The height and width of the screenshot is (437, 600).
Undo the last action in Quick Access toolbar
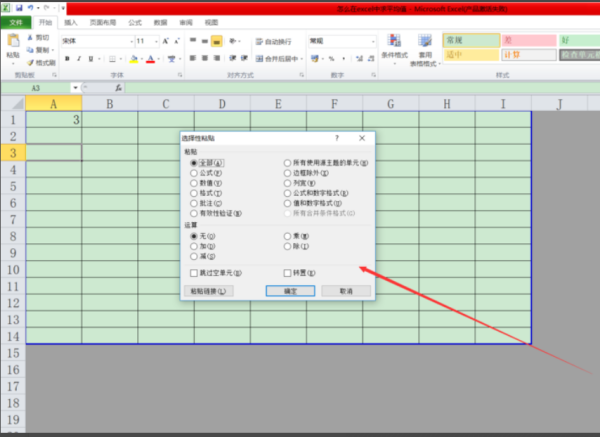30,8
